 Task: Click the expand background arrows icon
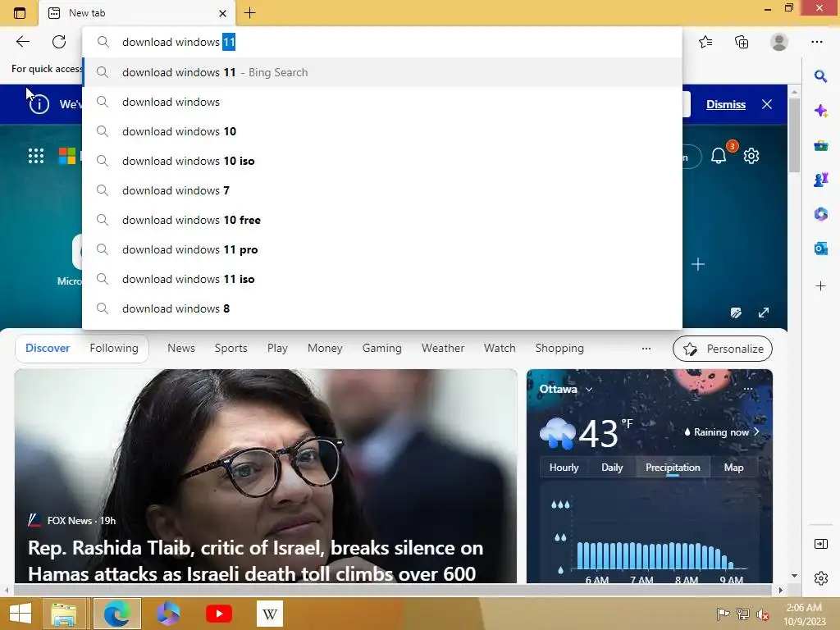coord(764,313)
